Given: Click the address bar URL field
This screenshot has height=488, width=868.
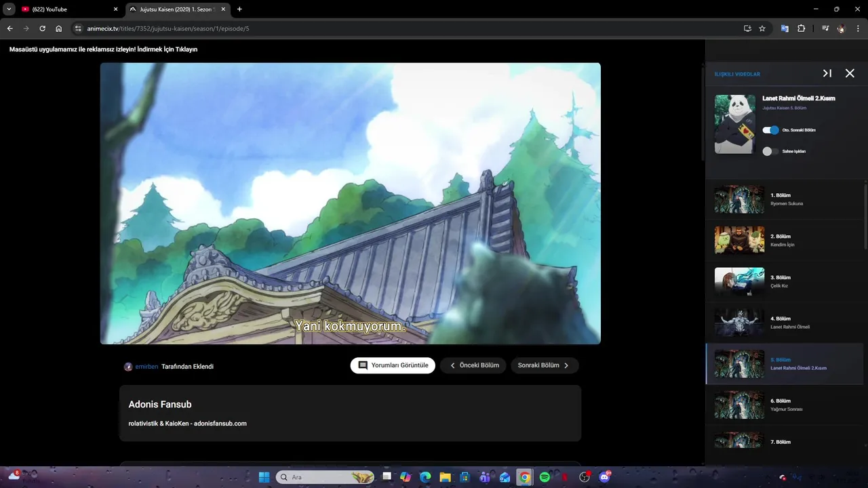Looking at the screenshot, I should pos(407,28).
